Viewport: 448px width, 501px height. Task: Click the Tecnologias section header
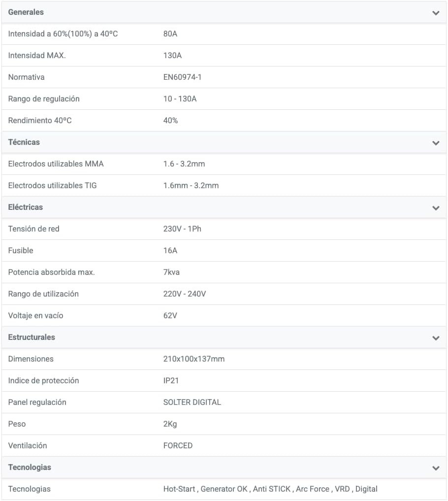[x=224, y=468]
